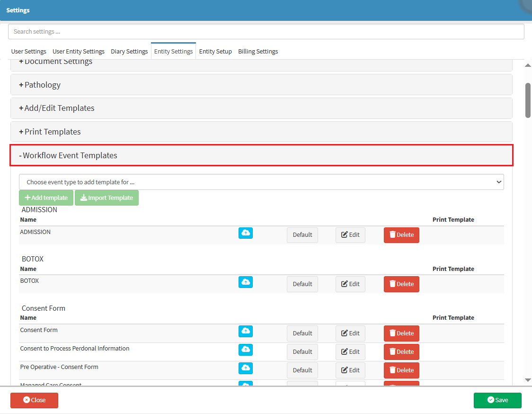Viewport: 532px width, 414px height.
Task: Click the scroll down arrow of scrollbar
Action: (x=528, y=380)
